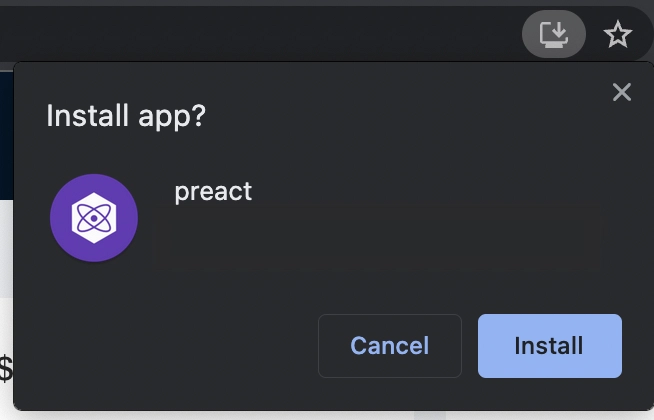
Task: Toggle the highlighted install button in omnibox
Action: coord(553,34)
